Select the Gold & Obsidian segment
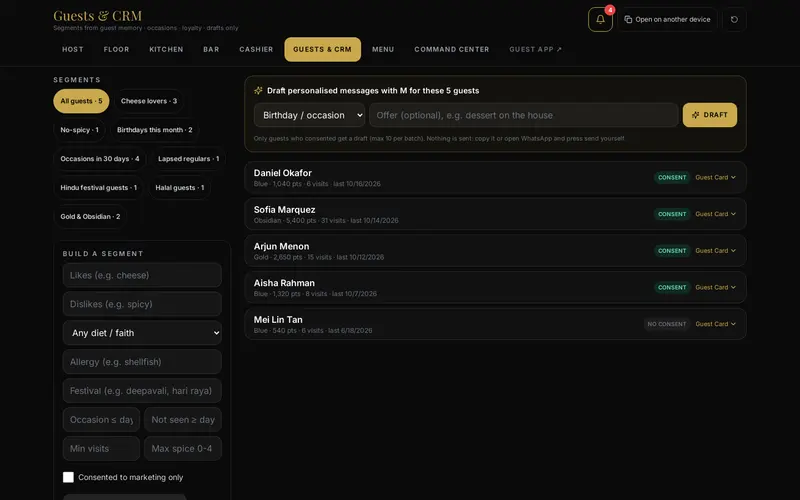The width and height of the screenshot is (800, 500). click(90, 216)
